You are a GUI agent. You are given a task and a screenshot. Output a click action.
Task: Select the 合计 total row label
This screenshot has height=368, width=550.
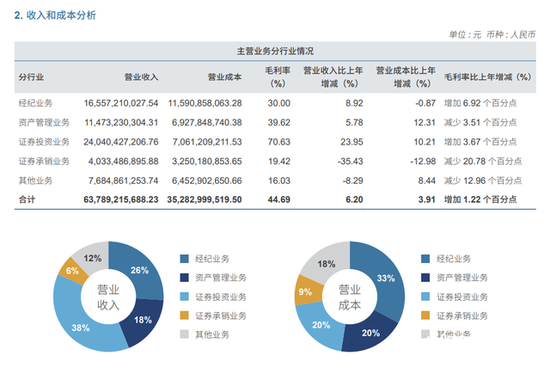click(x=27, y=200)
